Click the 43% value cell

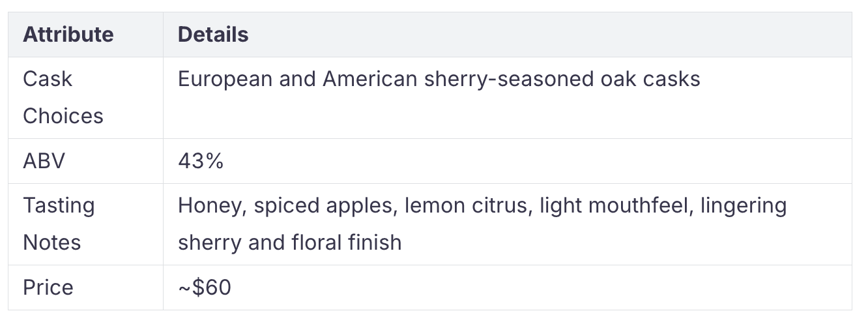tap(201, 160)
